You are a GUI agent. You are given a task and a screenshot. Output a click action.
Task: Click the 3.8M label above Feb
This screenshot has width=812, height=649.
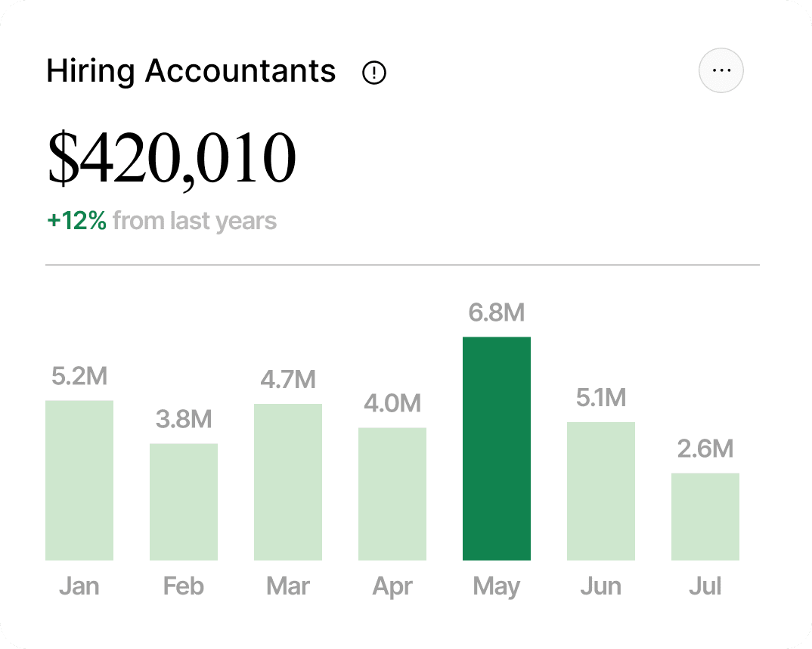point(184,419)
